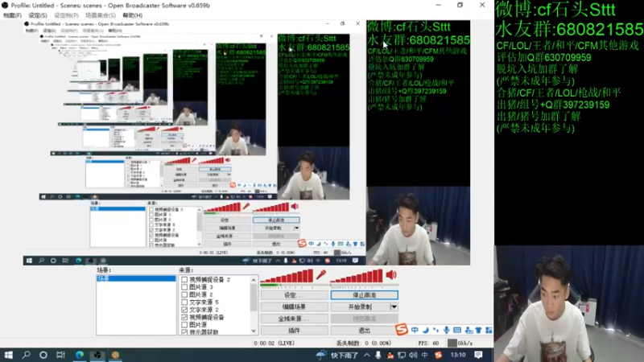
Task: Open the 插件 plugins button
Action: point(294,331)
